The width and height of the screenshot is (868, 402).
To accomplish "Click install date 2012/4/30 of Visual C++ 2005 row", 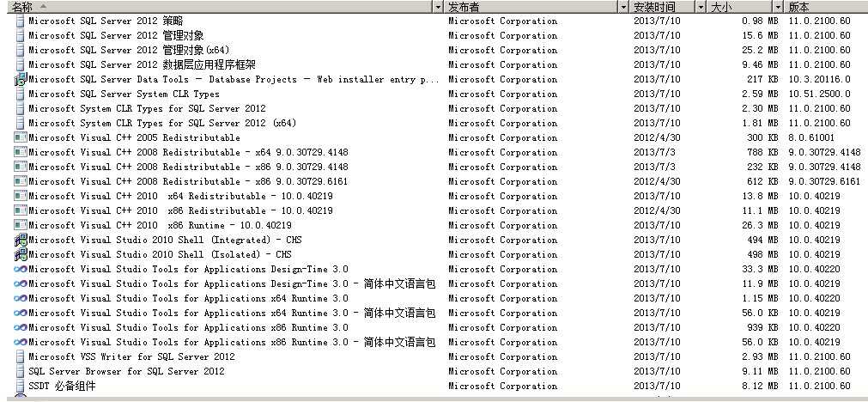I will point(657,138).
